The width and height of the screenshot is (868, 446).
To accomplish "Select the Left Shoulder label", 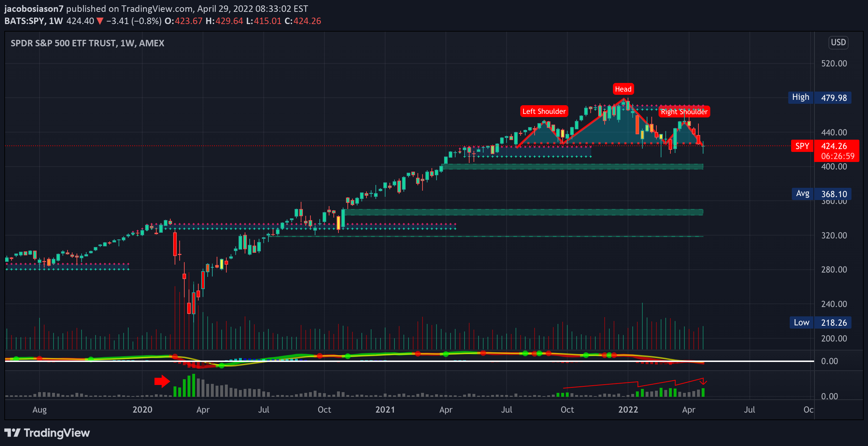I will [544, 111].
